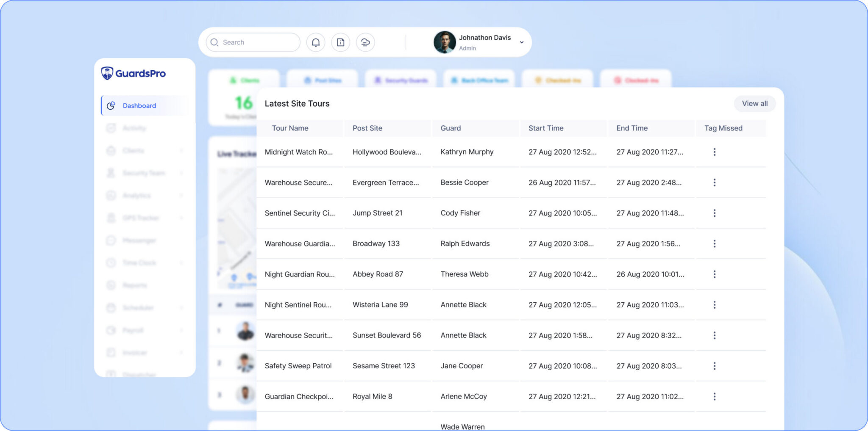Click the Dashboard pie chart icon

click(111, 105)
